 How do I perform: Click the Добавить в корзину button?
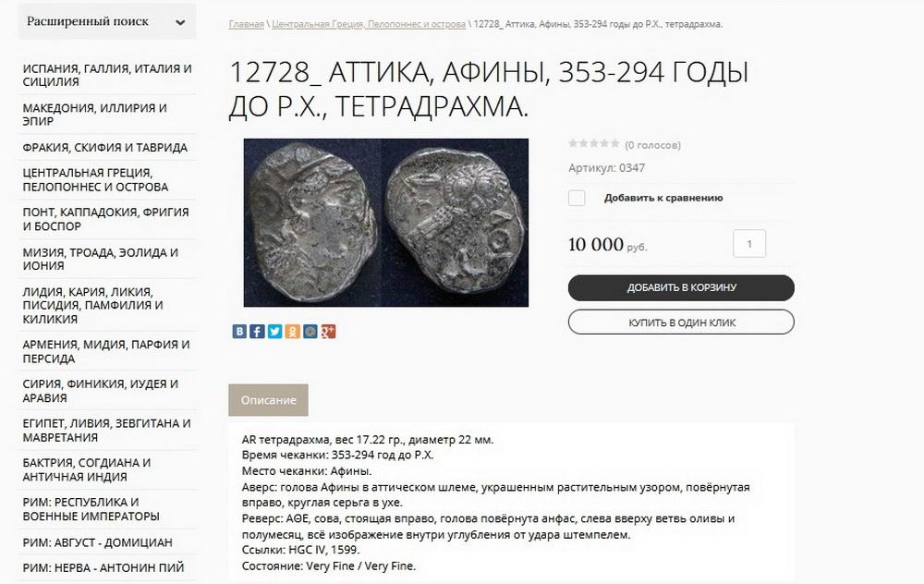point(681,287)
